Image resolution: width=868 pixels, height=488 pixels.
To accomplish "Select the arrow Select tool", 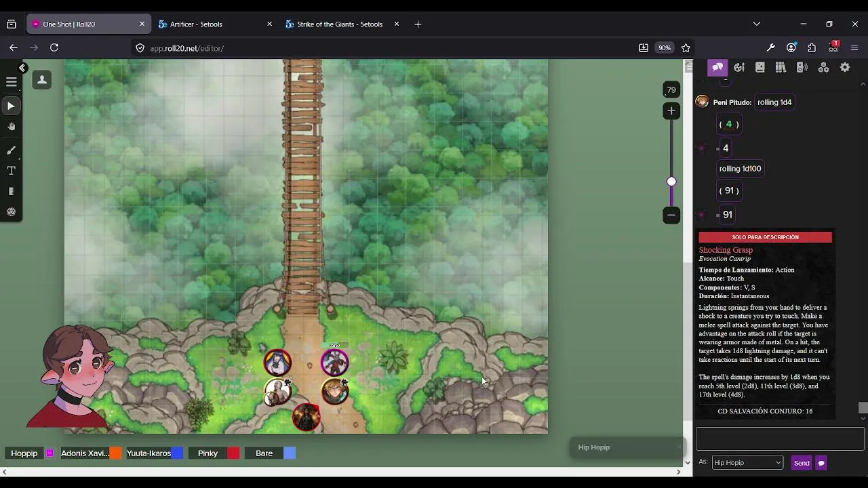I will (11, 106).
